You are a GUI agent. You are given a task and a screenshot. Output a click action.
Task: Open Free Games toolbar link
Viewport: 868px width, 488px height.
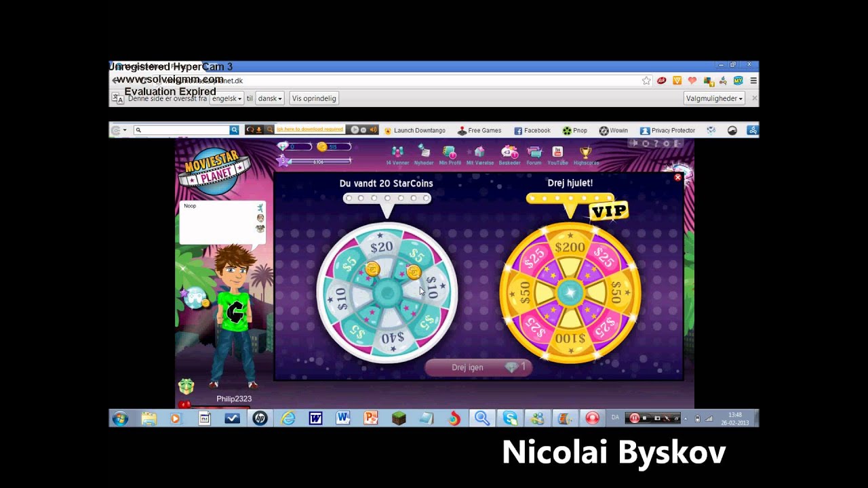point(479,130)
